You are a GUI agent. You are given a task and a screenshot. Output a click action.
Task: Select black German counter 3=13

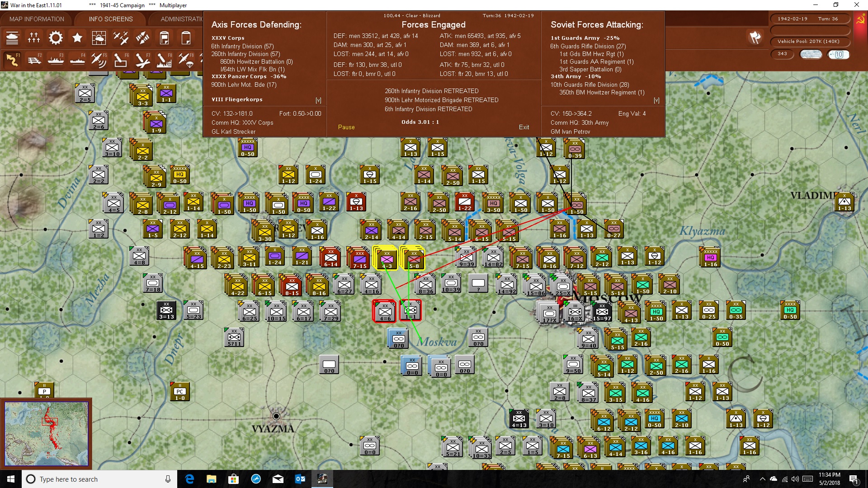(166, 310)
